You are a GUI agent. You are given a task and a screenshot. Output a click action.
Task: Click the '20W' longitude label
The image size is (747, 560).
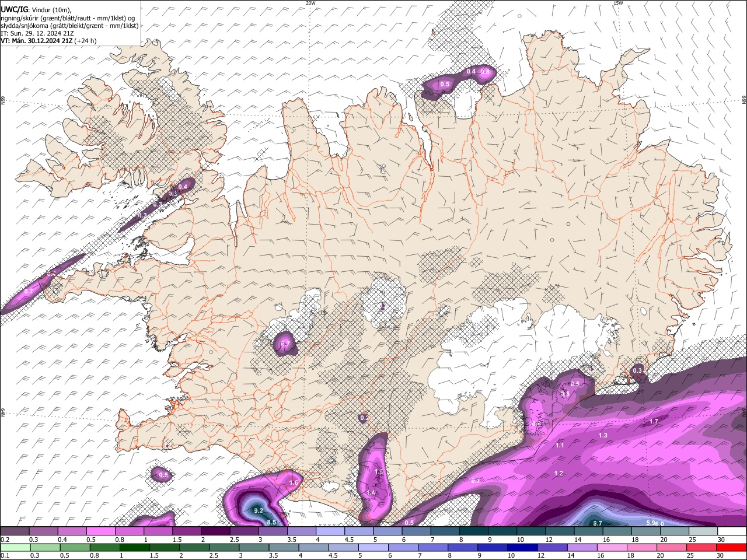point(310,3)
